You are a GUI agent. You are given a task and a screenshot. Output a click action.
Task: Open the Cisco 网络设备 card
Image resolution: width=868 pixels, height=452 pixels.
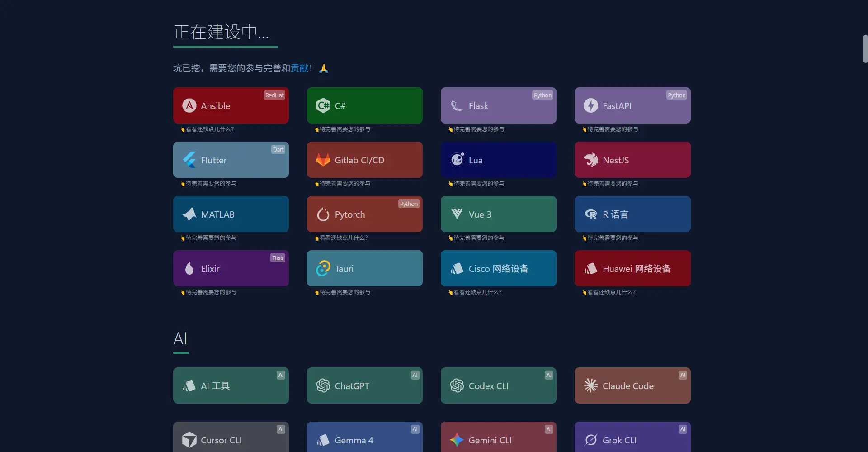tap(499, 268)
